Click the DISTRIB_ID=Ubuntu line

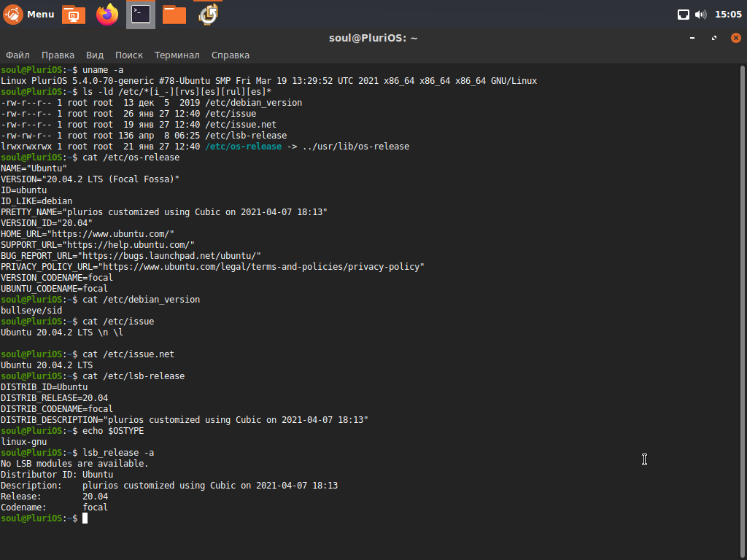click(x=44, y=388)
